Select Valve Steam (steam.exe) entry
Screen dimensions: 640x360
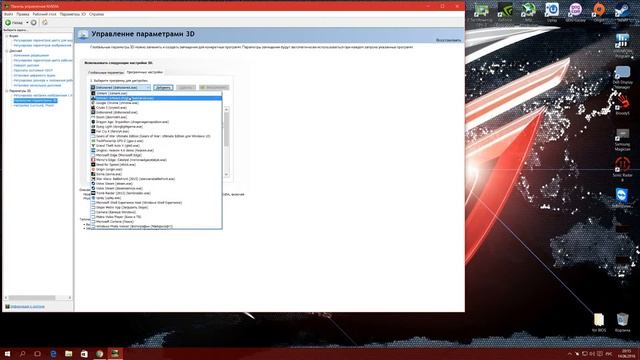point(113,184)
